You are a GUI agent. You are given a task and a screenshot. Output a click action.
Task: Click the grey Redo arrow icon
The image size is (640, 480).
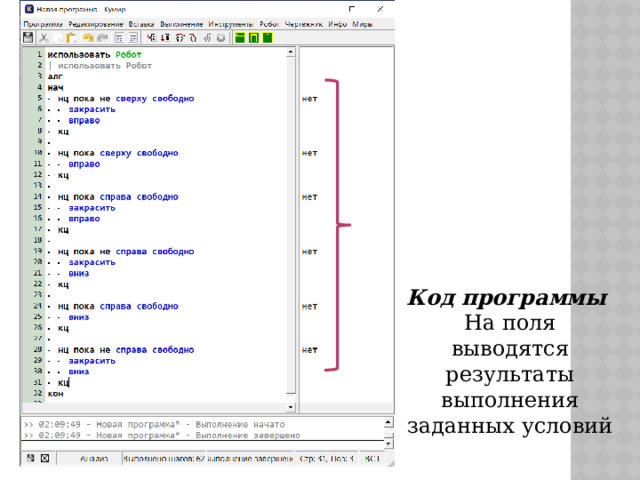pyautogui.click(x=102, y=38)
